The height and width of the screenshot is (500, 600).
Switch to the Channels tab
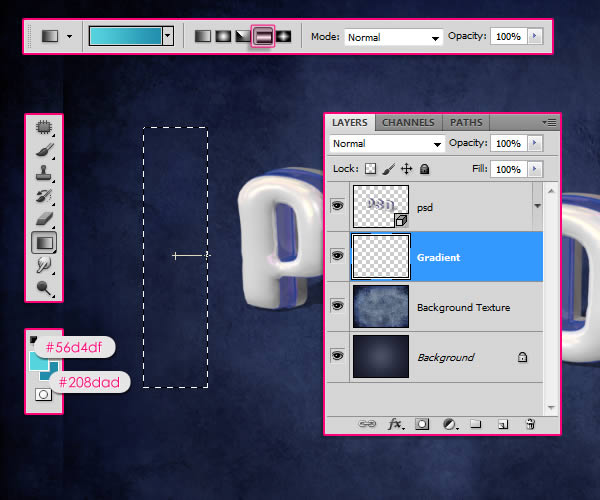(x=408, y=122)
